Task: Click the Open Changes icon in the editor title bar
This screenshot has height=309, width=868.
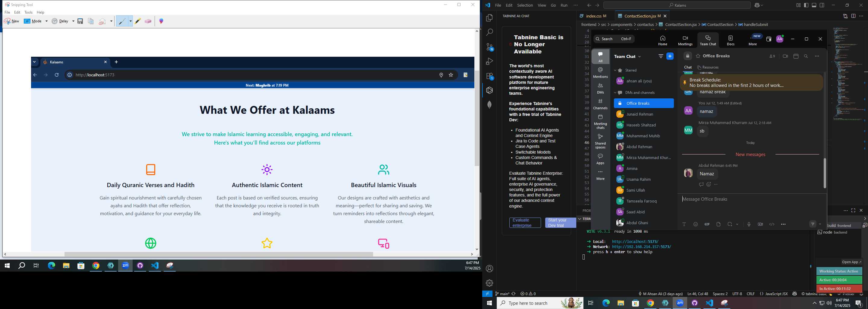Action: point(845,16)
